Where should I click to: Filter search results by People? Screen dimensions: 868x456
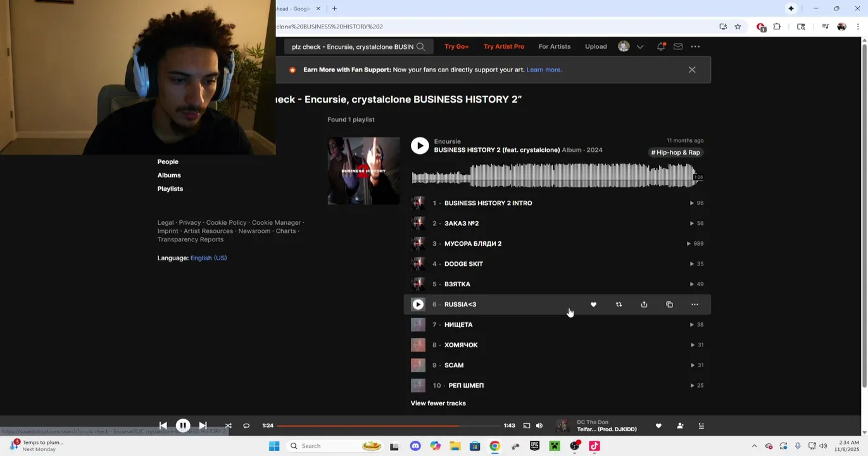click(x=168, y=161)
